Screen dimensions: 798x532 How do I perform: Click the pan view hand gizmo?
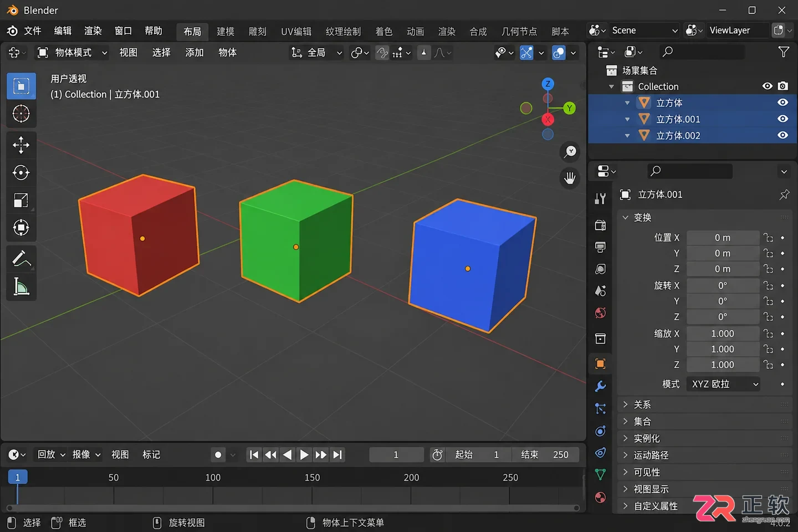(x=570, y=178)
